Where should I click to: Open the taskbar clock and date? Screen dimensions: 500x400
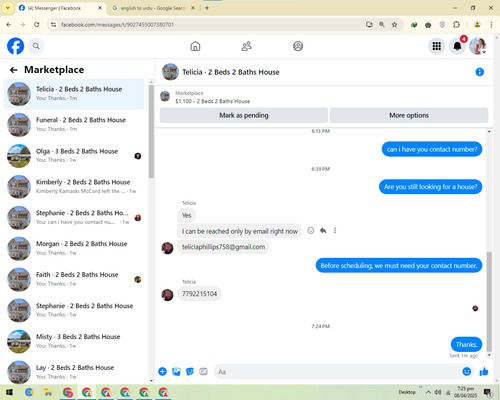465,392
